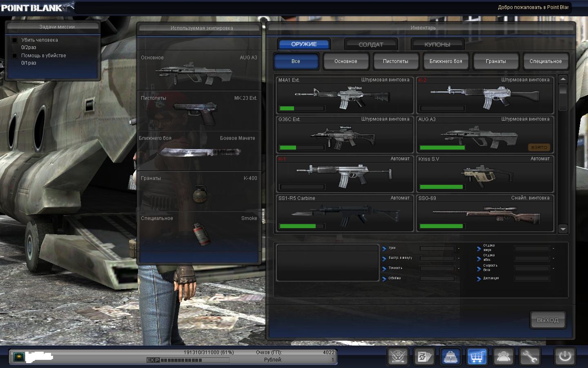The height and width of the screenshot is (368, 588).
Task: Click the SSG-69 durability bar
Action: [442, 226]
